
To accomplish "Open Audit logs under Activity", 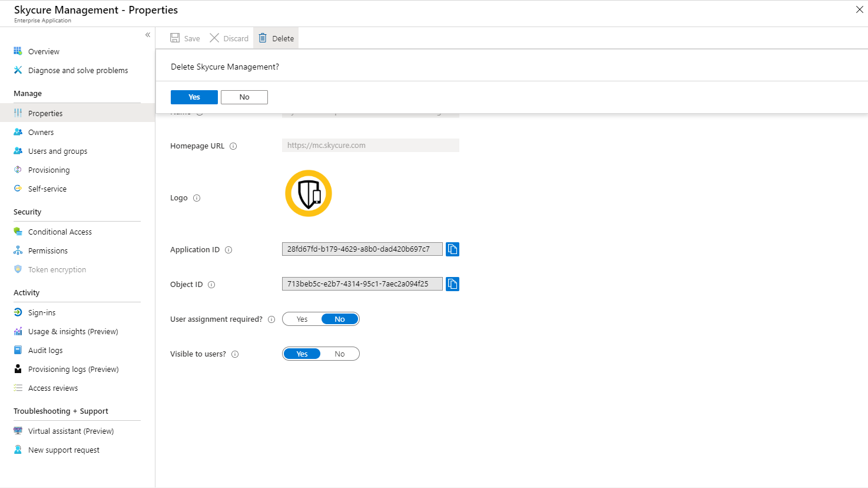I will click(45, 351).
